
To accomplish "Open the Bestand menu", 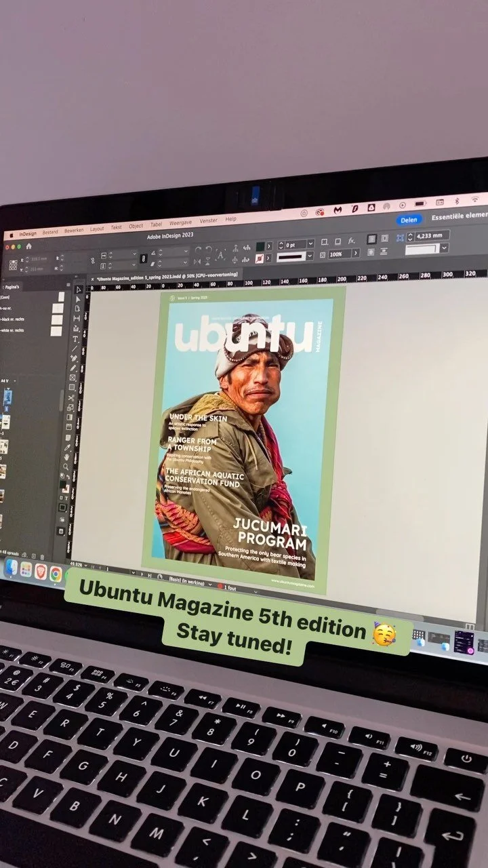I will [50, 232].
